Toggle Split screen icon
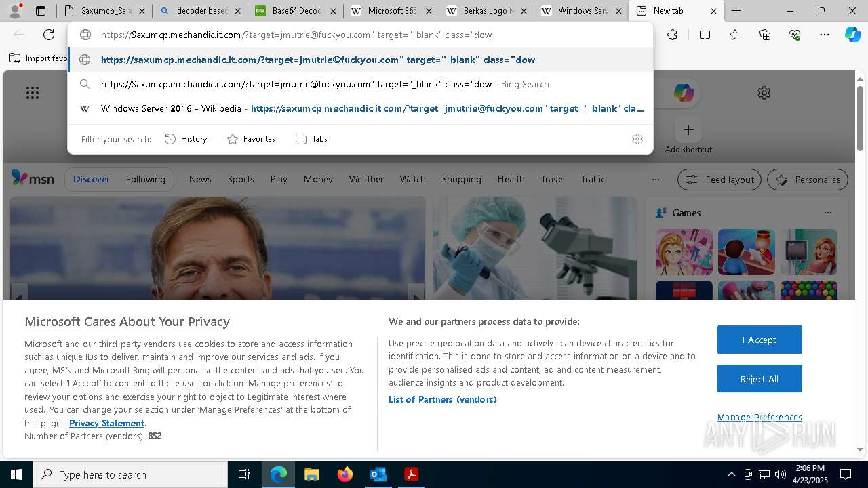 point(705,35)
